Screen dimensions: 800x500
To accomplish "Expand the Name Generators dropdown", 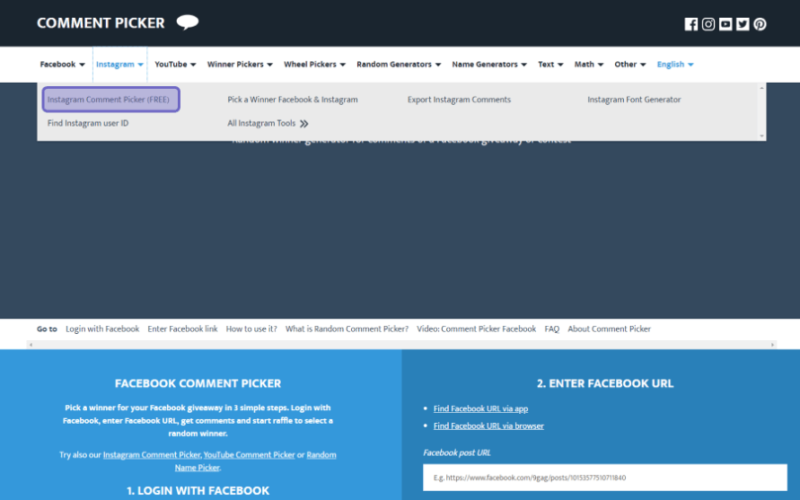I will coord(489,64).
